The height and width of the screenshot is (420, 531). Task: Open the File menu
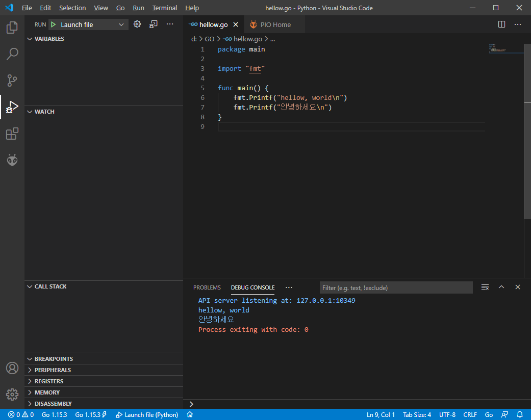coord(27,8)
